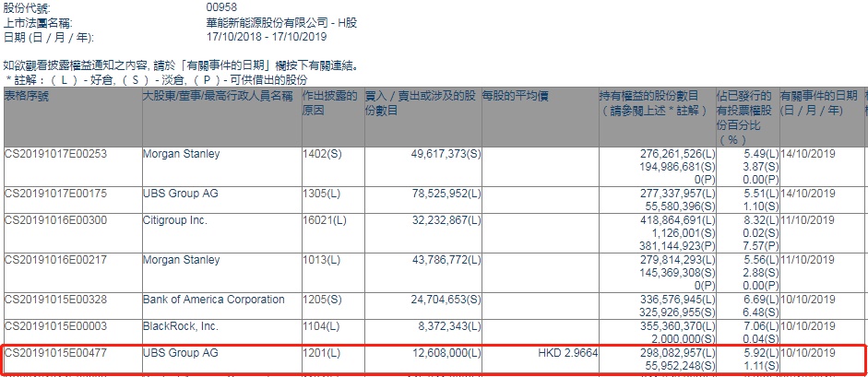Click holding 418,864,691(L)
This screenshot has width=868, height=377.
pyautogui.click(x=678, y=220)
